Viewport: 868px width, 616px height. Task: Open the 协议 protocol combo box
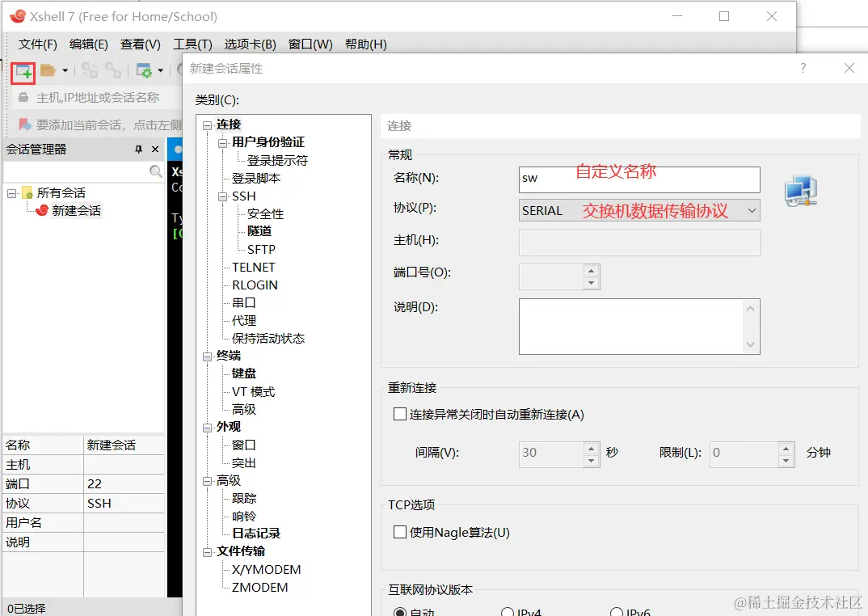click(x=639, y=210)
